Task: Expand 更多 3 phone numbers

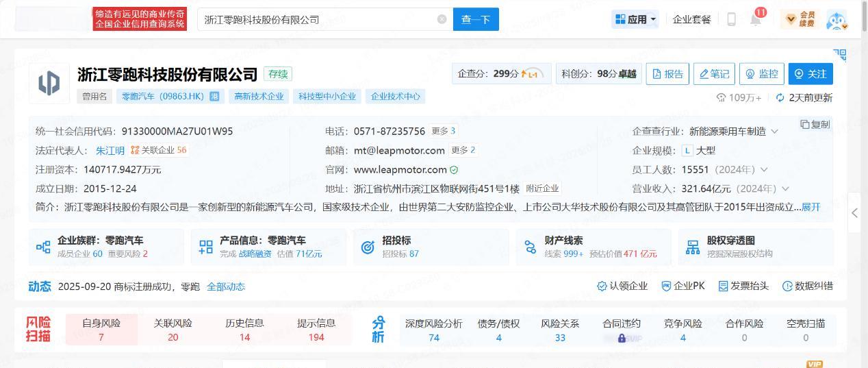Action: pos(444,131)
